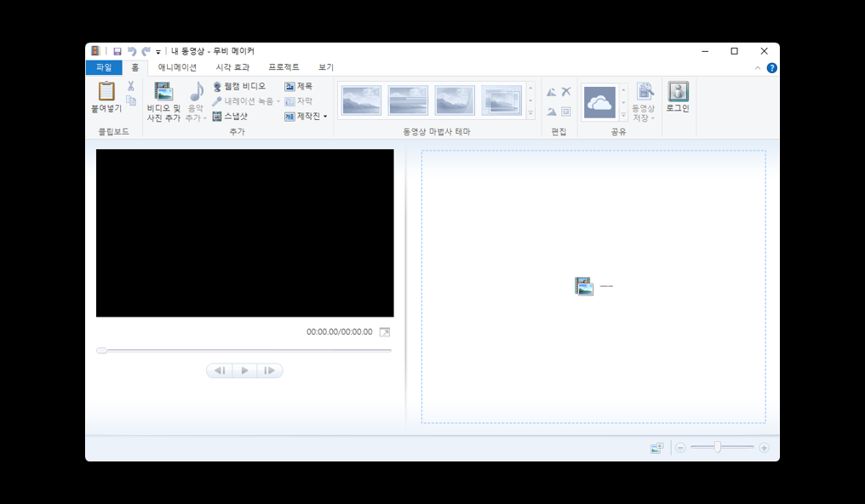Click the OneDrive cloud share icon
This screenshot has height=504, width=865.
pyautogui.click(x=599, y=102)
